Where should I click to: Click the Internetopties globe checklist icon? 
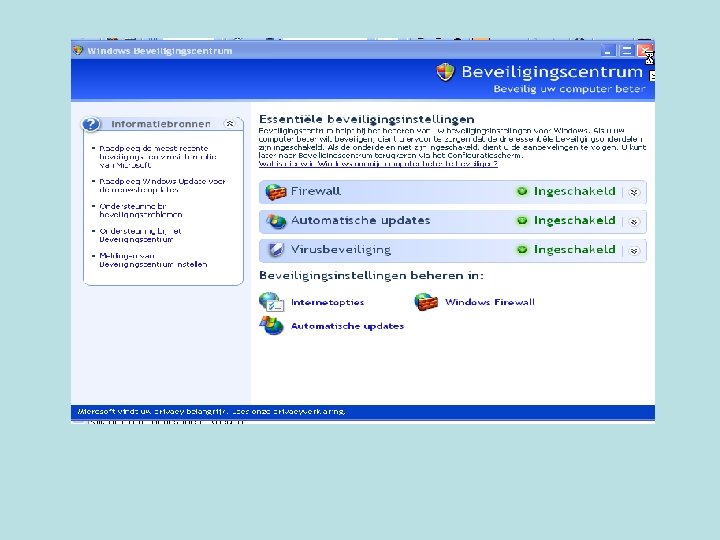pos(271,302)
